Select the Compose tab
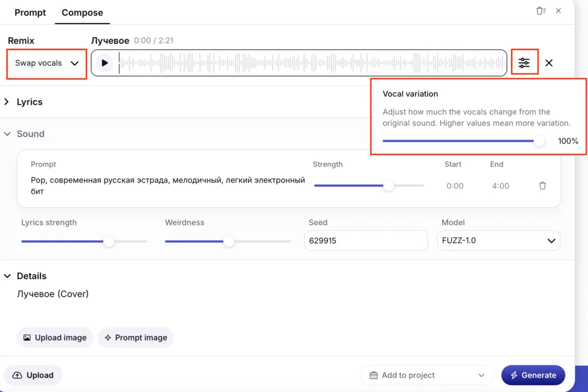Image resolution: width=588 pixels, height=392 pixels. point(82,12)
